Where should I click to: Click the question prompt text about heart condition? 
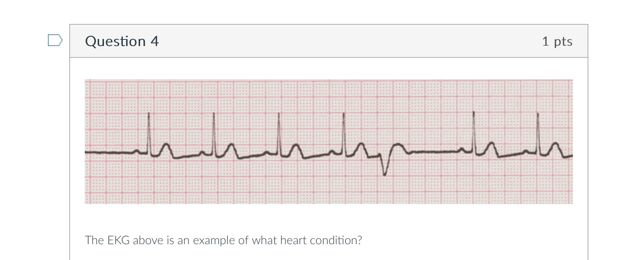[x=223, y=240]
